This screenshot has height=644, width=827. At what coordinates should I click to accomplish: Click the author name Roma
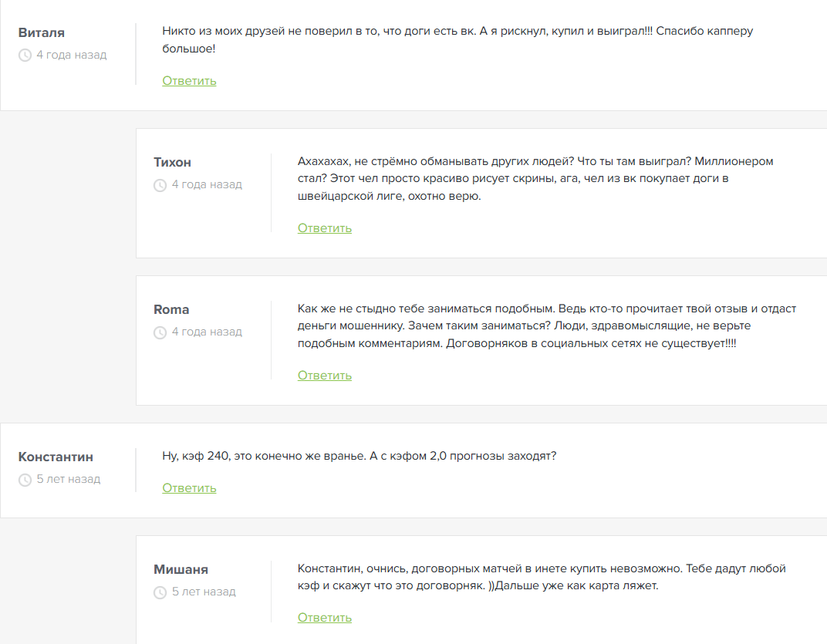(171, 309)
